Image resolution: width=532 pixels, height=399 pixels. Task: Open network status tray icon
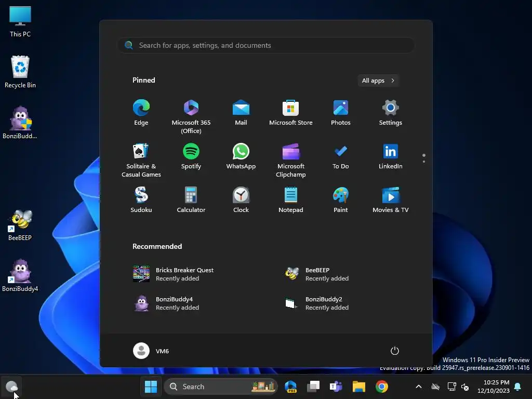(x=451, y=387)
